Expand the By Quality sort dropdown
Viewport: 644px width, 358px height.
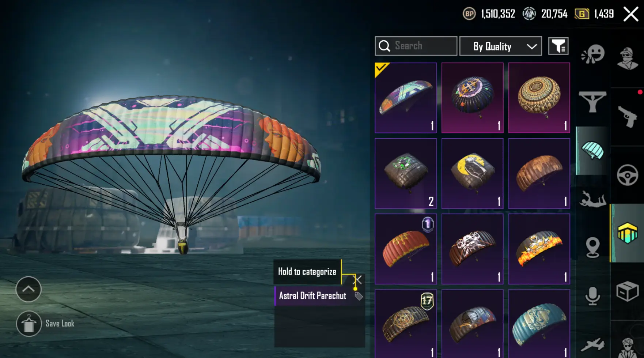500,46
